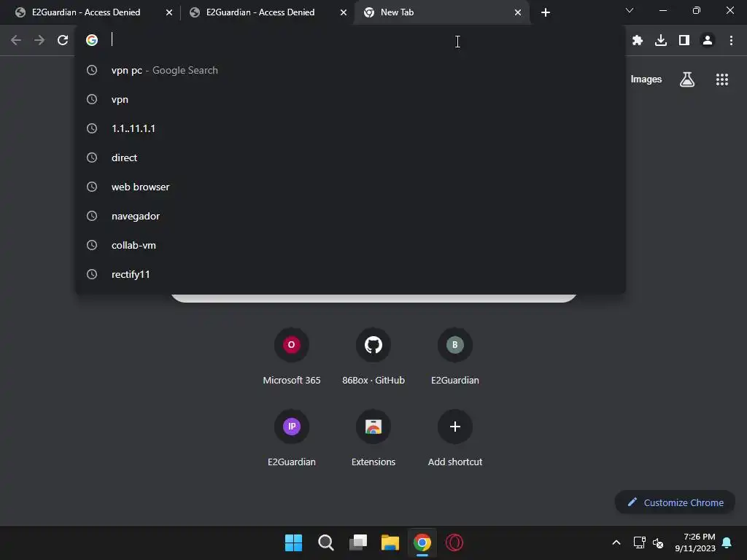
Task: Open the Images link
Action: pyautogui.click(x=646, y=79)
